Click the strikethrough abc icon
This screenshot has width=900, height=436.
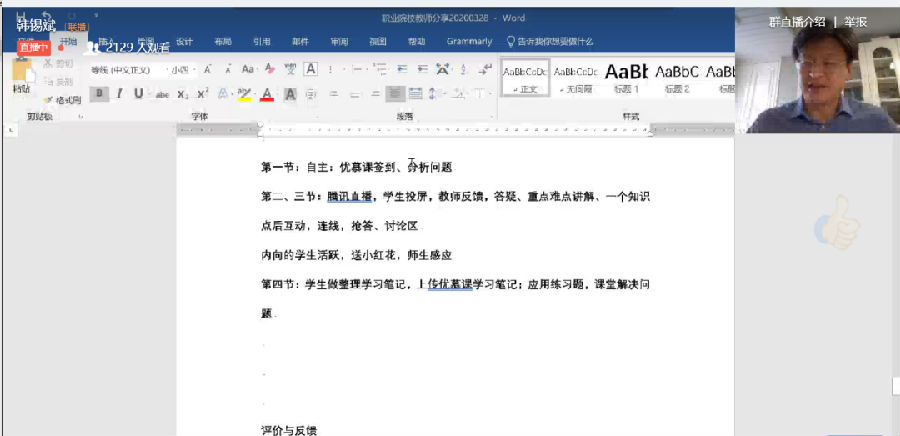pos(162,94)
